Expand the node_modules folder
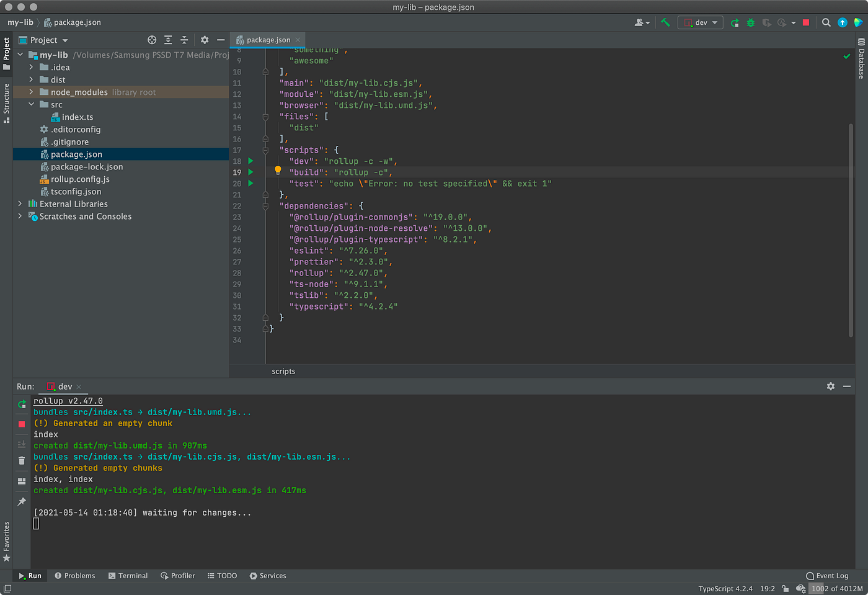Viewport: 868px width, 595px height. coord(31,92)
